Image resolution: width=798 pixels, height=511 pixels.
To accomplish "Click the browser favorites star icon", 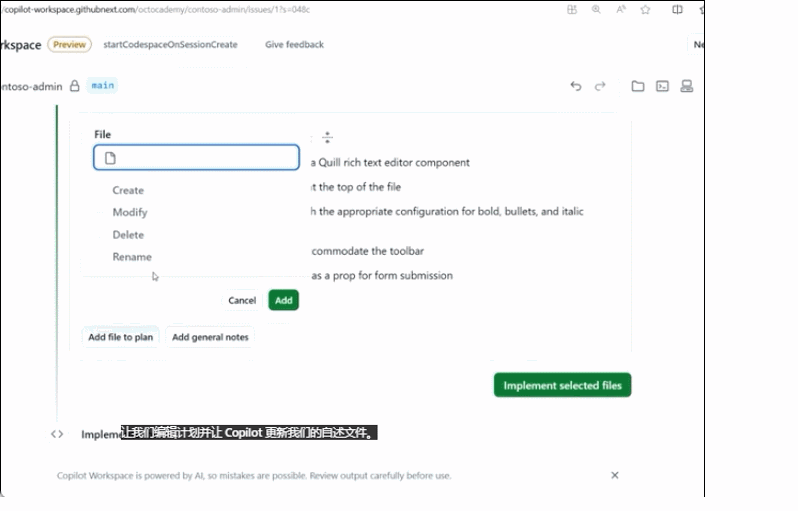I will pyautogui.click(x=645, y=10).
